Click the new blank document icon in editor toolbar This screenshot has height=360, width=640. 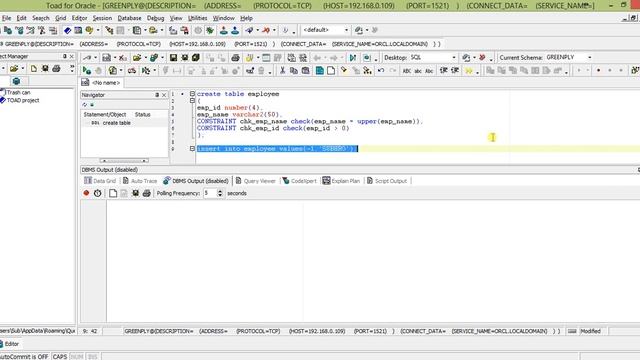point(331,71)
